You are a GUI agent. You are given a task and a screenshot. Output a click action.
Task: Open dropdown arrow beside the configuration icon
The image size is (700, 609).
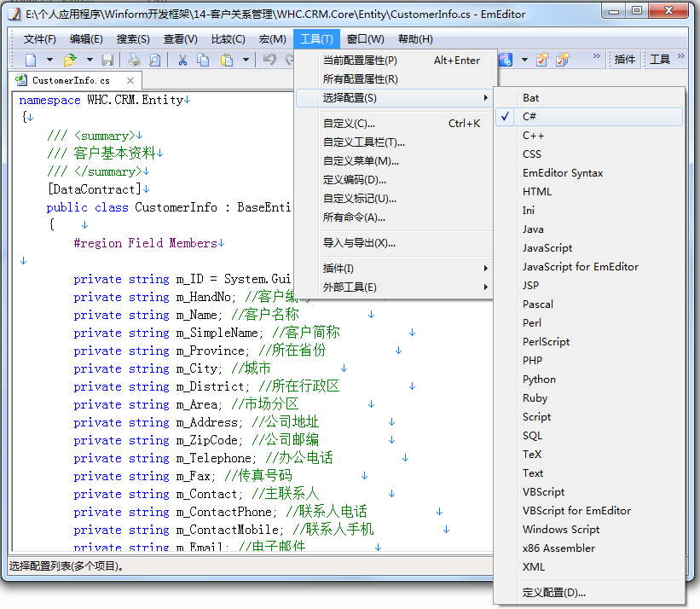pos(524,60)
